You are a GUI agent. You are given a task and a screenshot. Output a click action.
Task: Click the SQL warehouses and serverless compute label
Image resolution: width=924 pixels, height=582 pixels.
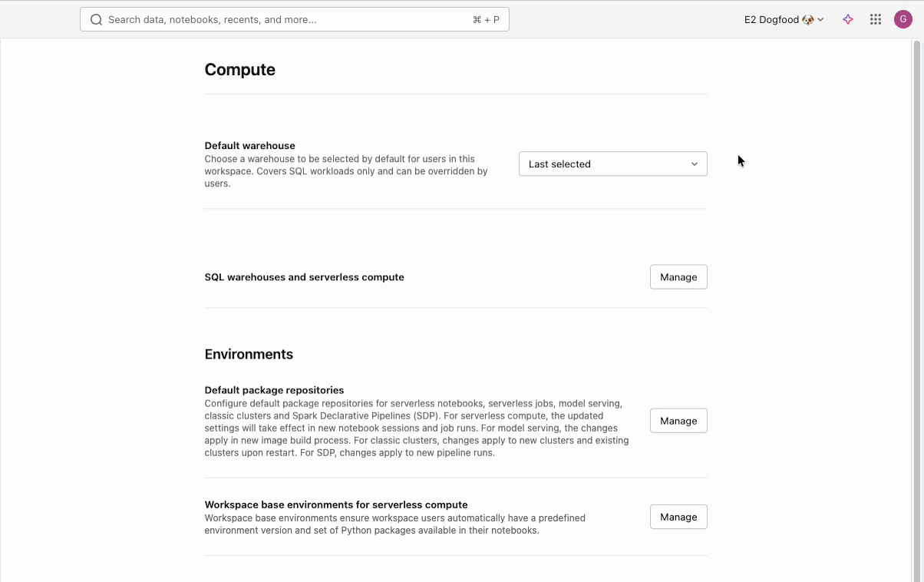point(304,277)
